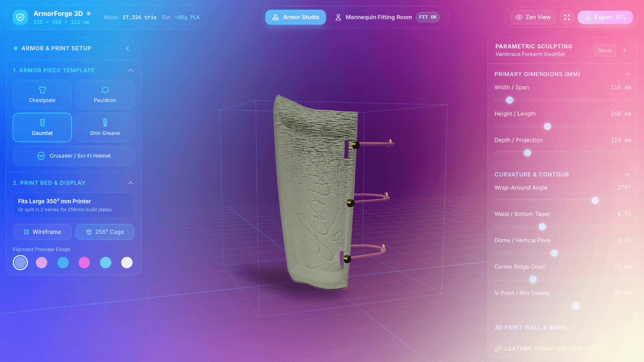Collapse the Print Bed & Display section
This screenshot has width=644, height=362.
click(x=131, y=183)
